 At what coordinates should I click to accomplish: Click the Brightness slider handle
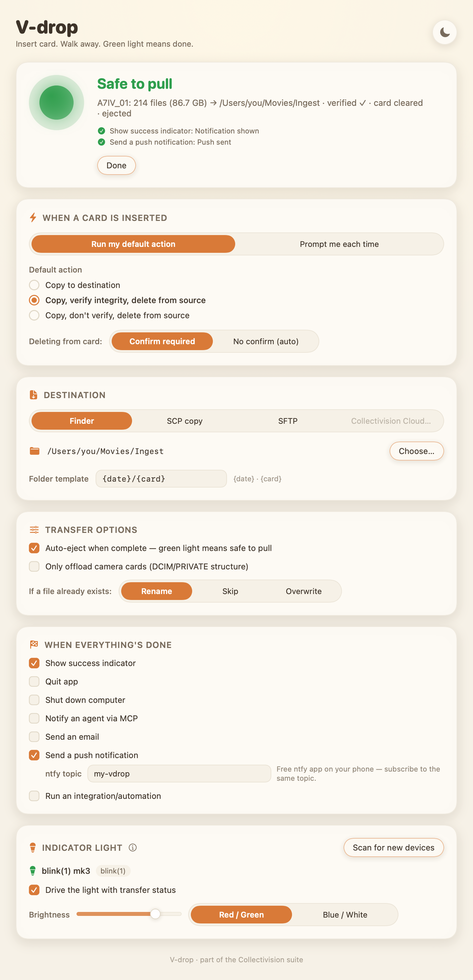click(155, 914)
